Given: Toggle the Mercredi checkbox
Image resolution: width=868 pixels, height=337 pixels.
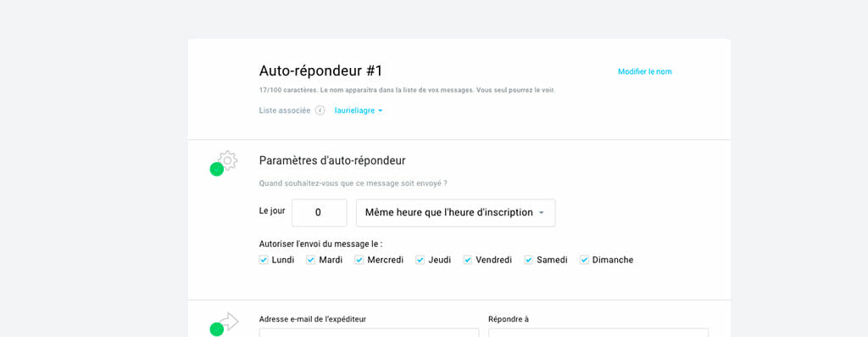Looking at the screenshot, I should click(359, 260).
